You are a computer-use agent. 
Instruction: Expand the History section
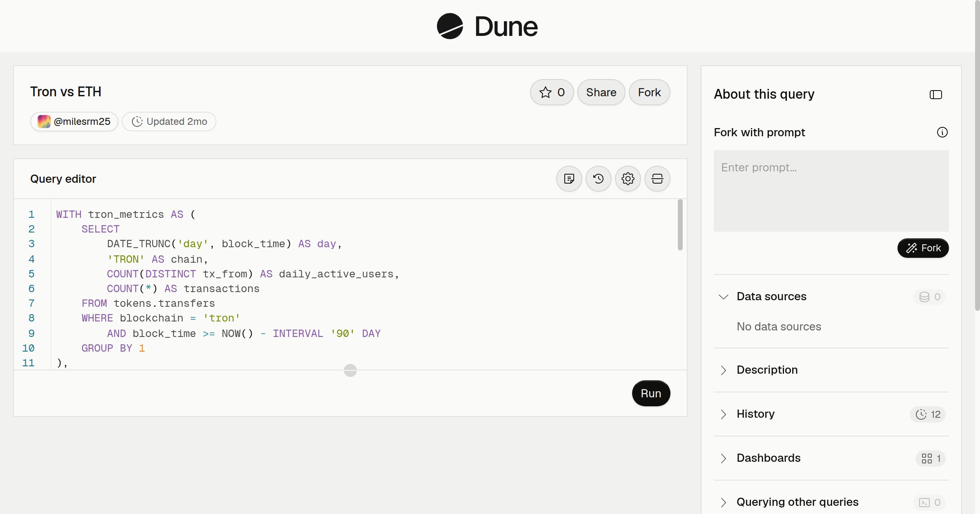723,414
